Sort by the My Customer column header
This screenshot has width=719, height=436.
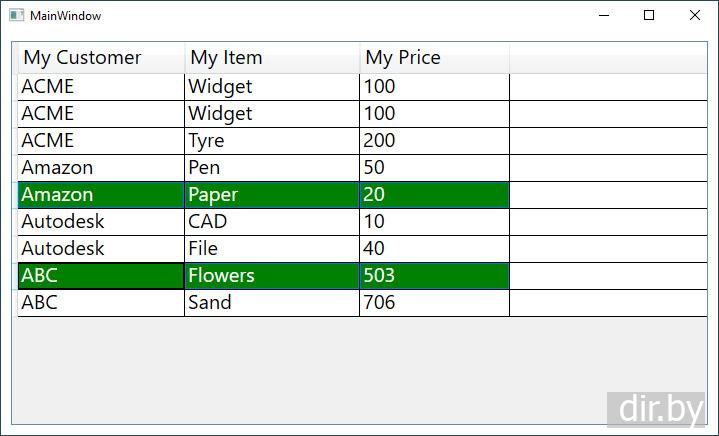pos(101,58)
